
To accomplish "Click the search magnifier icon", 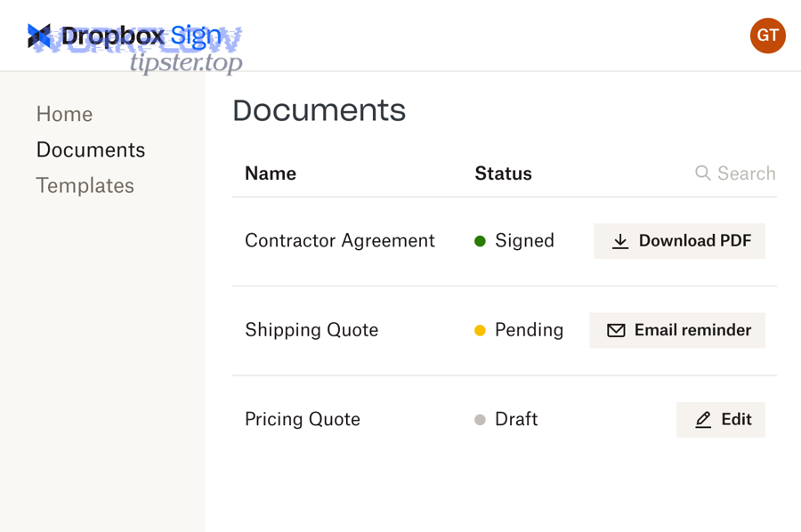I will [x=702, y=173].
